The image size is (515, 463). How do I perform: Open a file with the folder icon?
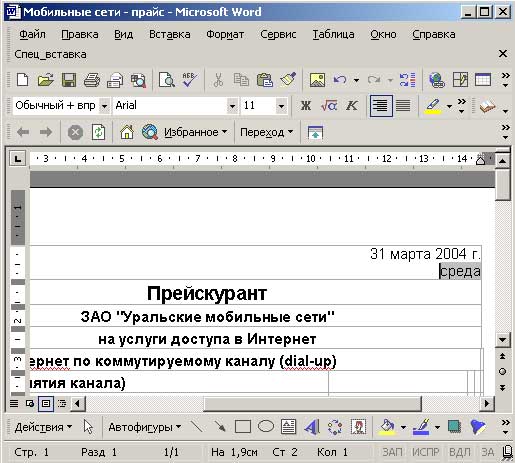click(45, 80)
